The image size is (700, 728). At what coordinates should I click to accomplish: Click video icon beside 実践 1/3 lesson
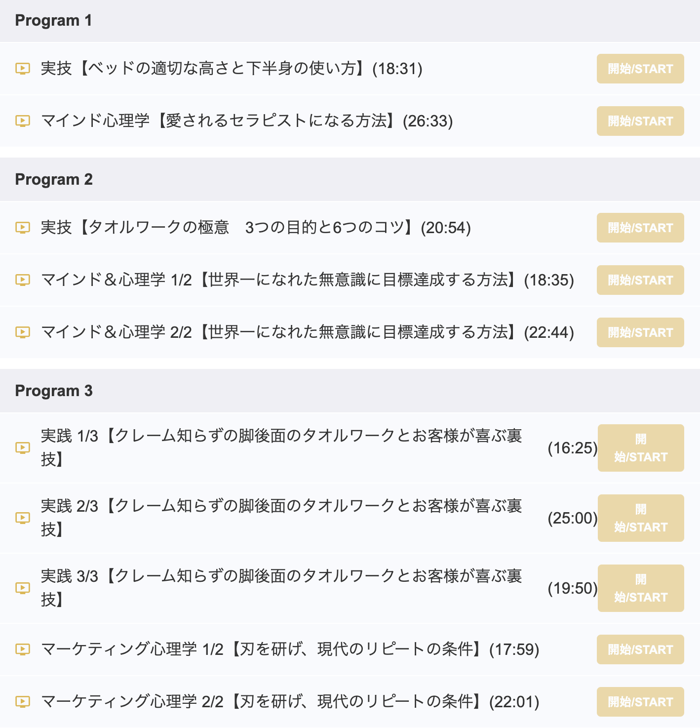tap(23, 448)
